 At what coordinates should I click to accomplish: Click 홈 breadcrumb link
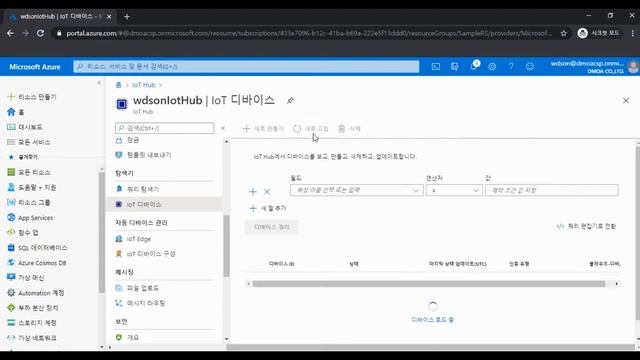pyautogui.click(x=118, y=85)
